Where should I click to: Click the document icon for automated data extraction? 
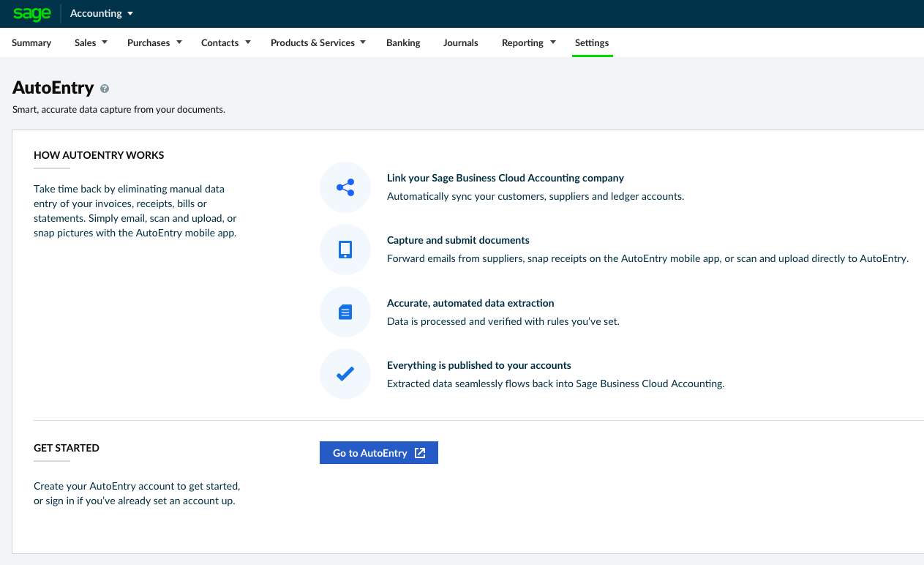point(345,312)
